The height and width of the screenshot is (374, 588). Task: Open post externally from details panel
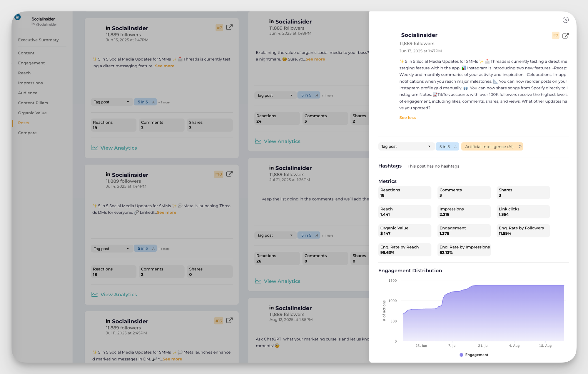click(565, 36)
